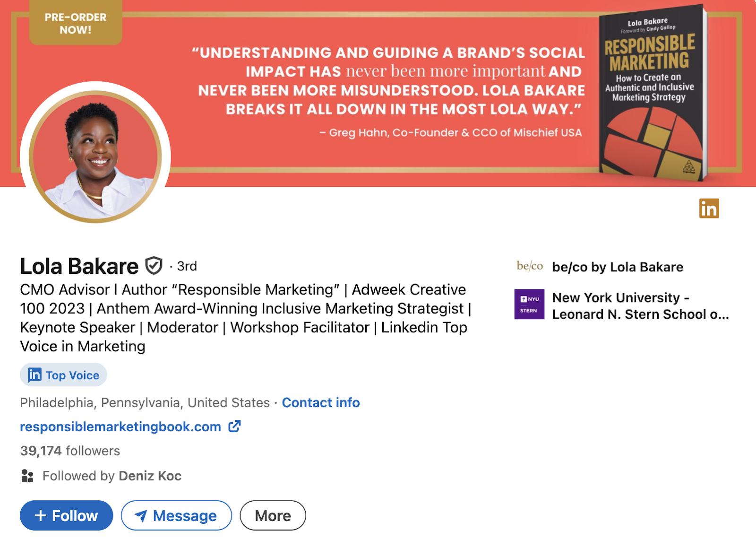Click the 39,174 followers count

point(70,451)
